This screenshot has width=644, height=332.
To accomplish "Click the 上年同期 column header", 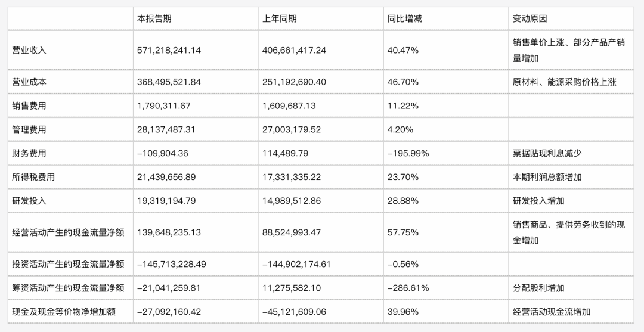I will (280, 18).
